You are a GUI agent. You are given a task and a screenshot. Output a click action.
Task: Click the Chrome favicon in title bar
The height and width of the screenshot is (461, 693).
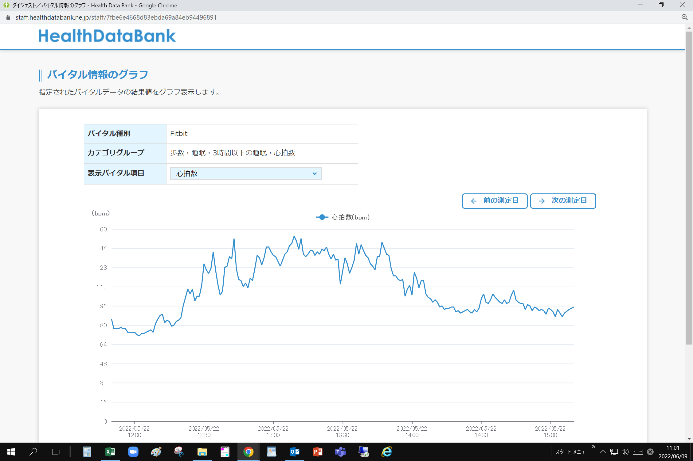6,5
